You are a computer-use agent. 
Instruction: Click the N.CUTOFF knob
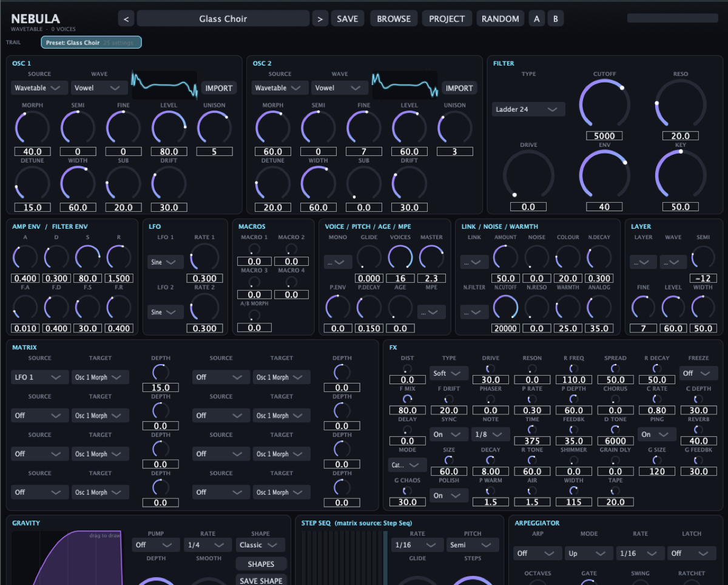[505, 307]
